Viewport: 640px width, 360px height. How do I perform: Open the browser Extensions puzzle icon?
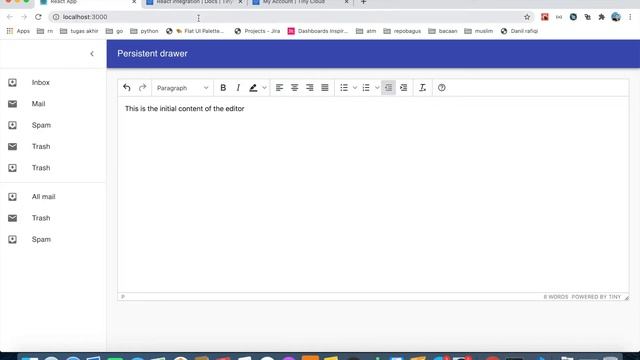601,17
